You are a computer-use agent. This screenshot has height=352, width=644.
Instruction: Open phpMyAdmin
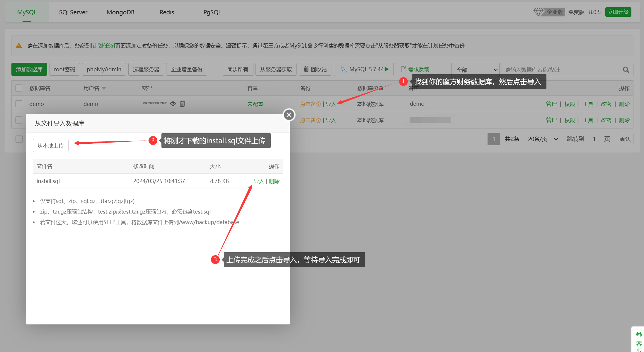tap(104, 69)
